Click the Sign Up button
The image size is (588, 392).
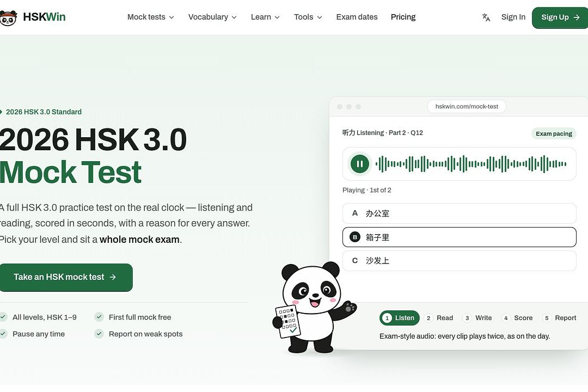click(x=560, y=17)
